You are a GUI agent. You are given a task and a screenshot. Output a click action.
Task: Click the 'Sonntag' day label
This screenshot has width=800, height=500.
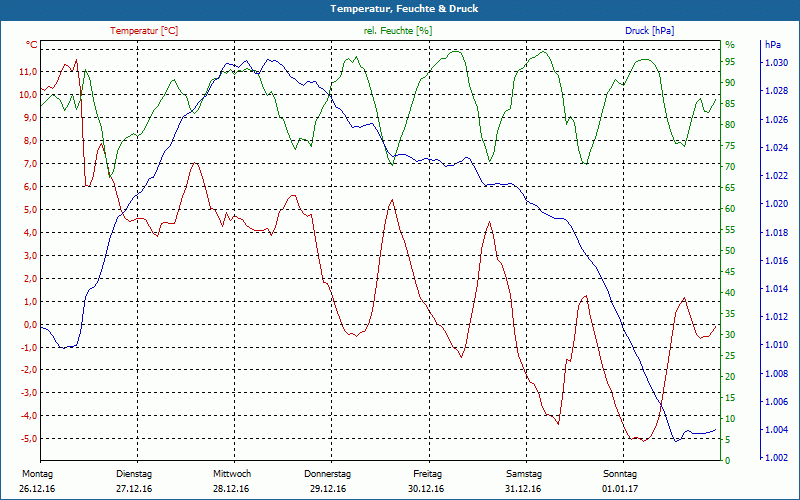(x=620, y=474)
